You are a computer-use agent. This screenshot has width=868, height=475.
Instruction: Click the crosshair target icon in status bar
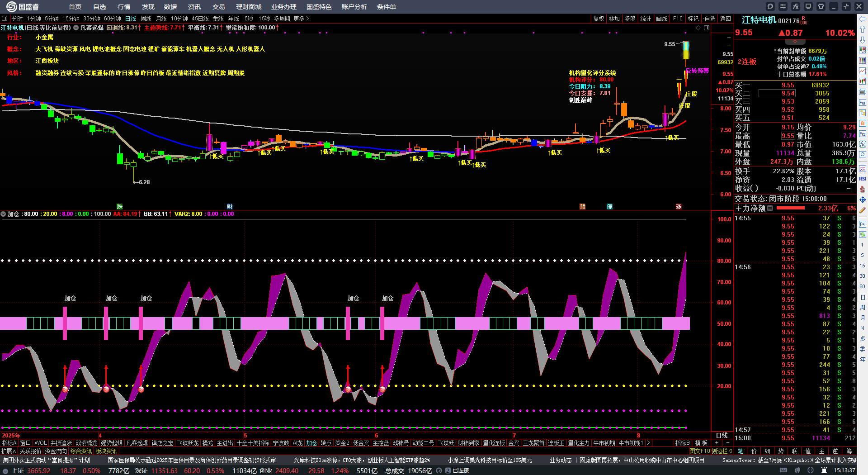click(811, 470)
